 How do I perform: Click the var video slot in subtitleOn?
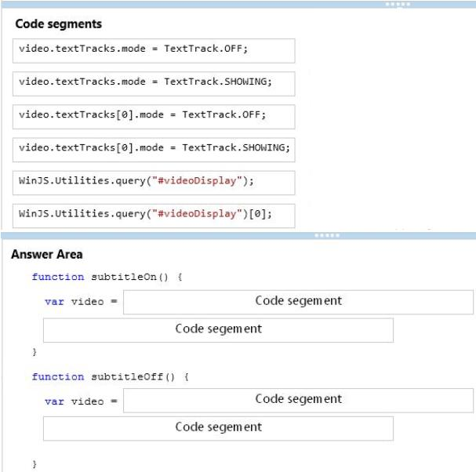click(x=298, y=302)
